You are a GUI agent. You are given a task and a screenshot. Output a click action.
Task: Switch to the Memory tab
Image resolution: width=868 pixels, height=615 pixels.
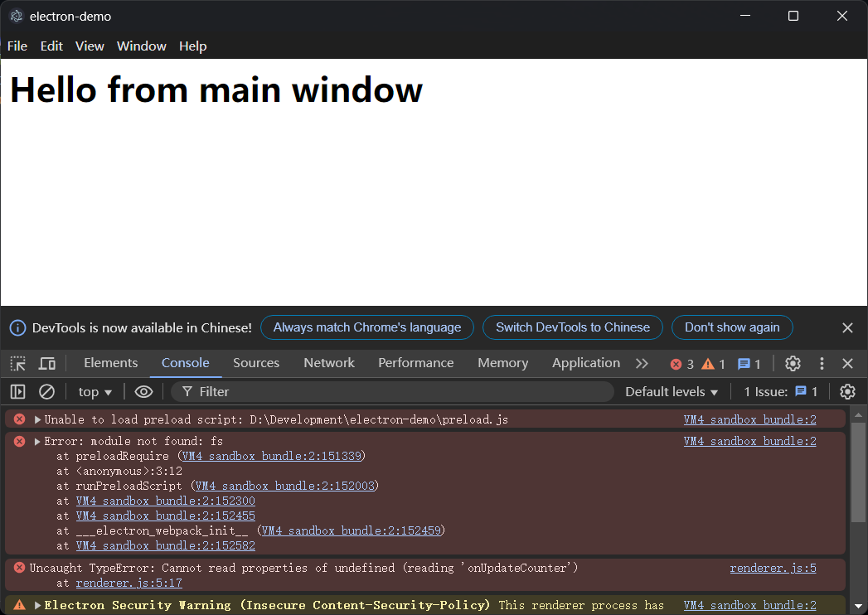[x=502, y=363]
